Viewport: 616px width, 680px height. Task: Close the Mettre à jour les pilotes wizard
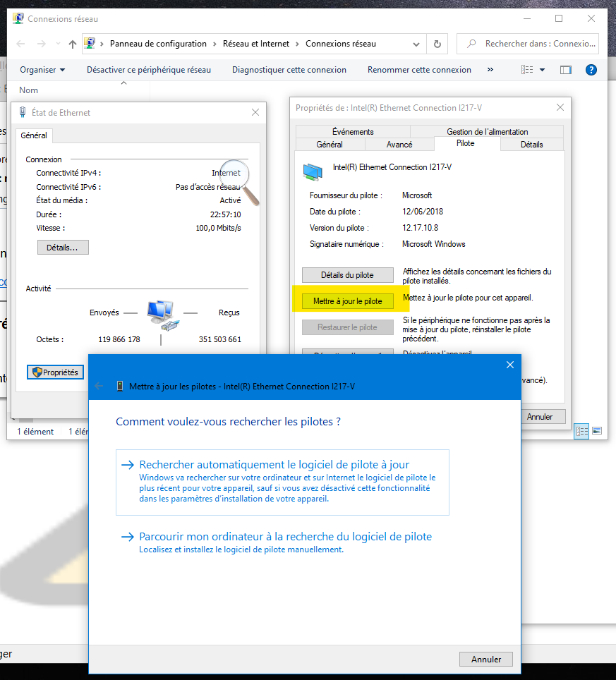pyautogui.click(x=510, y=365)
